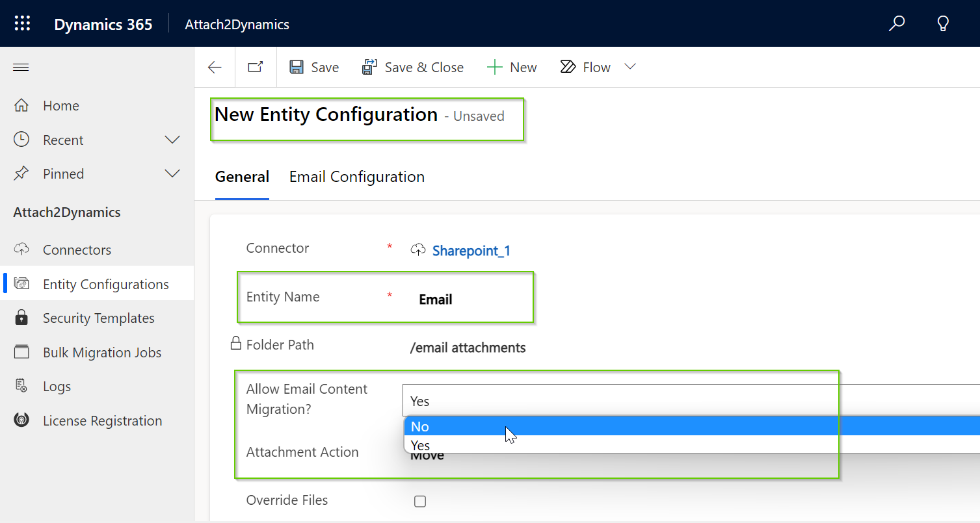This screenshot has width=980, height=523.
Task: Open the Connectors section in sidebar
Action: click(x=75, y=249)
